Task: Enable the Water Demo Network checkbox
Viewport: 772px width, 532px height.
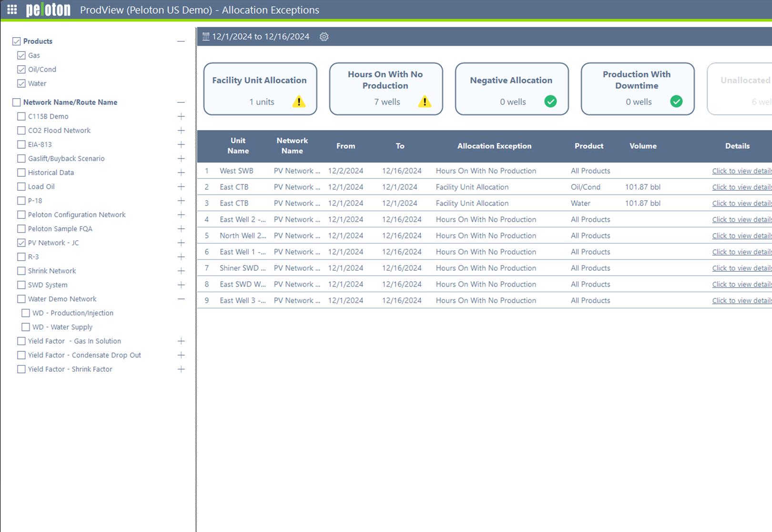Action: point(21,299)
